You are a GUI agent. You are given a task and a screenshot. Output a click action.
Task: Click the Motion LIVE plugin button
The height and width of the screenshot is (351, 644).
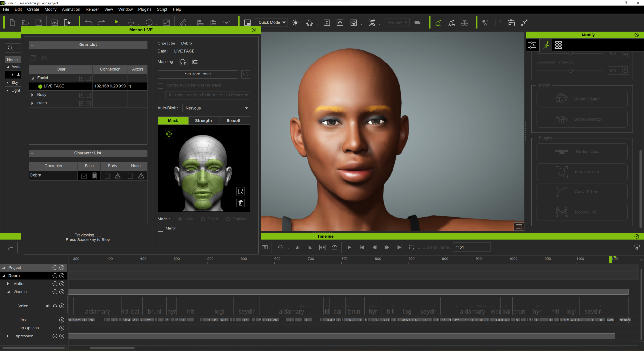pos(582,212)
